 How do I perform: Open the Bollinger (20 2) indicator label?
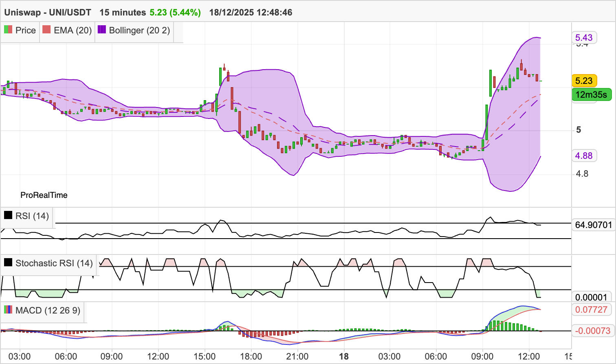(x=139, y=30)
